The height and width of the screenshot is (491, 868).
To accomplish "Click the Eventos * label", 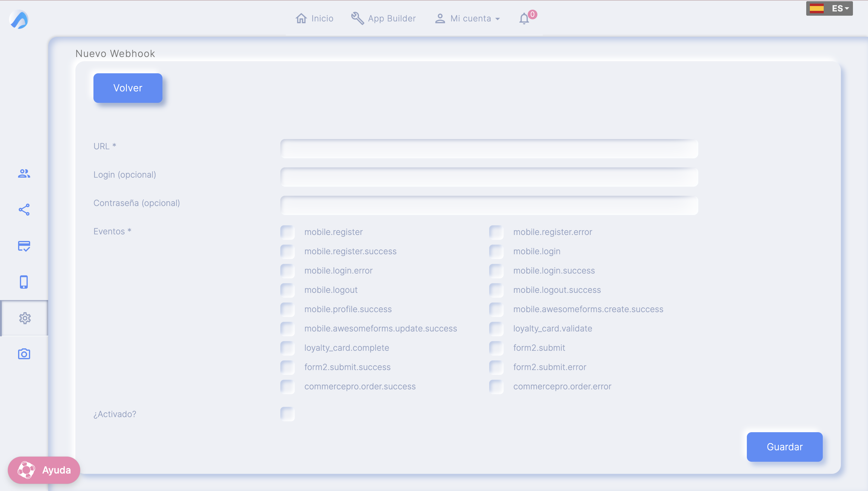I will coord(112,231).
